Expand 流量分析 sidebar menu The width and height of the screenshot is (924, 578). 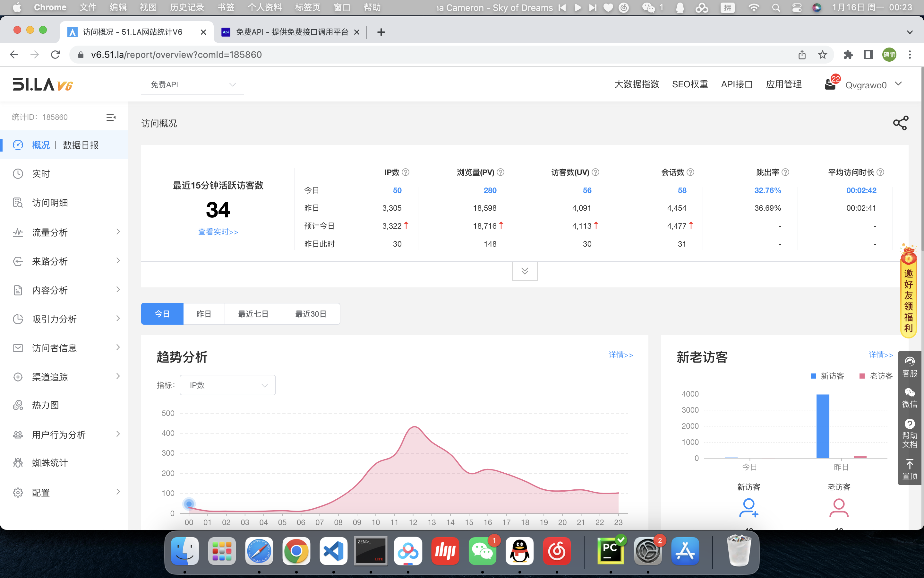64,232
